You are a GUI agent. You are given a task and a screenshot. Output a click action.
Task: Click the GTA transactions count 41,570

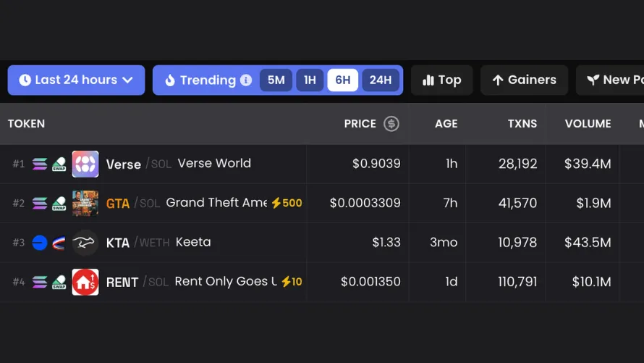coord(517,203)
